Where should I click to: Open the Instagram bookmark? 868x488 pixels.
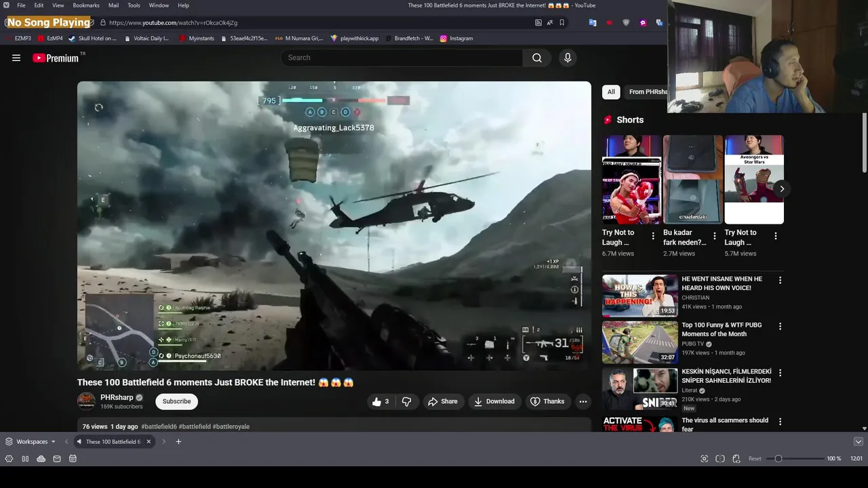click(456, 39)
